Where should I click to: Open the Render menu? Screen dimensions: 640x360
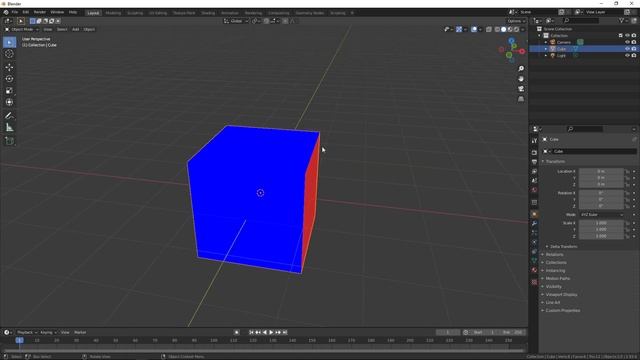[x=40, y=13]
